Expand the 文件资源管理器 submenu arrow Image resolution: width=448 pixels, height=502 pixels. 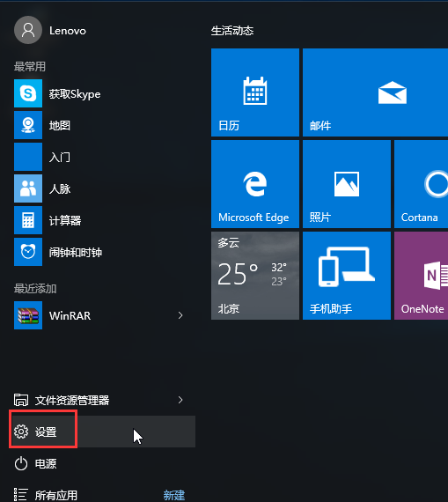(x=180, y=400)
